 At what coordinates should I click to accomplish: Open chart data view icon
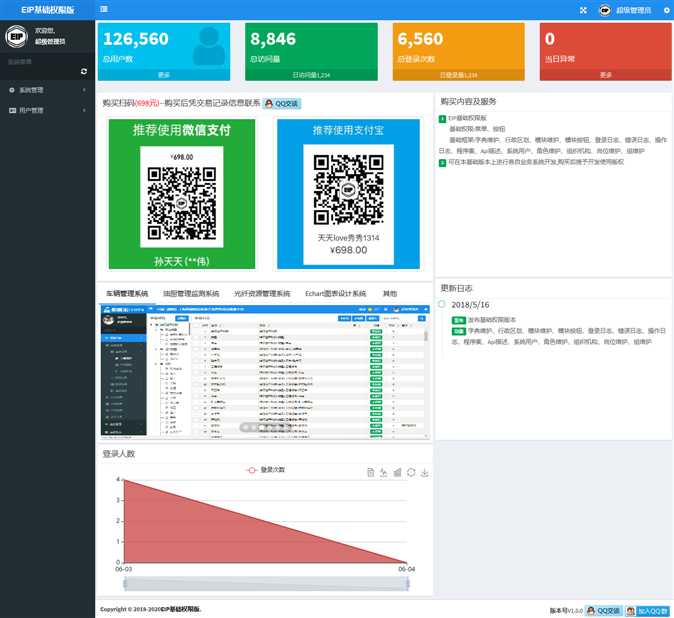click(x=371, y=472)
